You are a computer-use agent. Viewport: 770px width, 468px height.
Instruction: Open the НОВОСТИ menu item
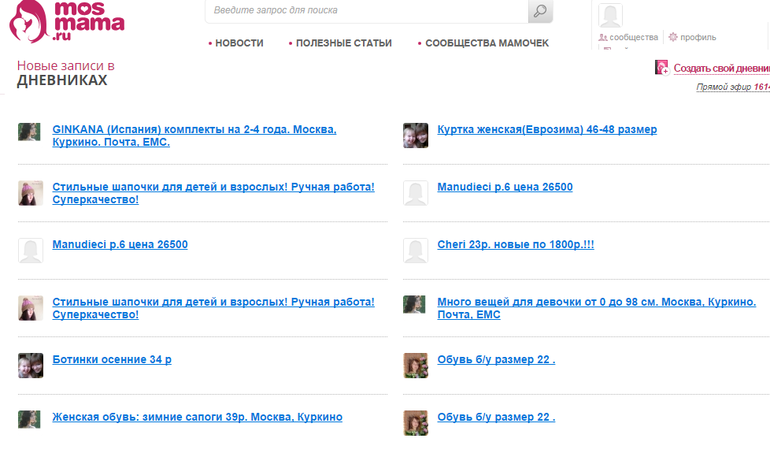point(239,43)
